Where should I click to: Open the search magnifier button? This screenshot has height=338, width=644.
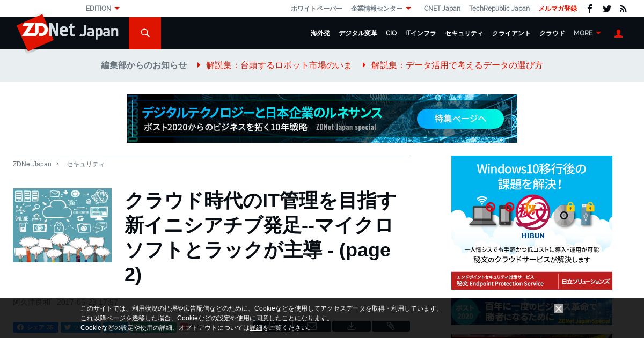click(x=145, y=33)
